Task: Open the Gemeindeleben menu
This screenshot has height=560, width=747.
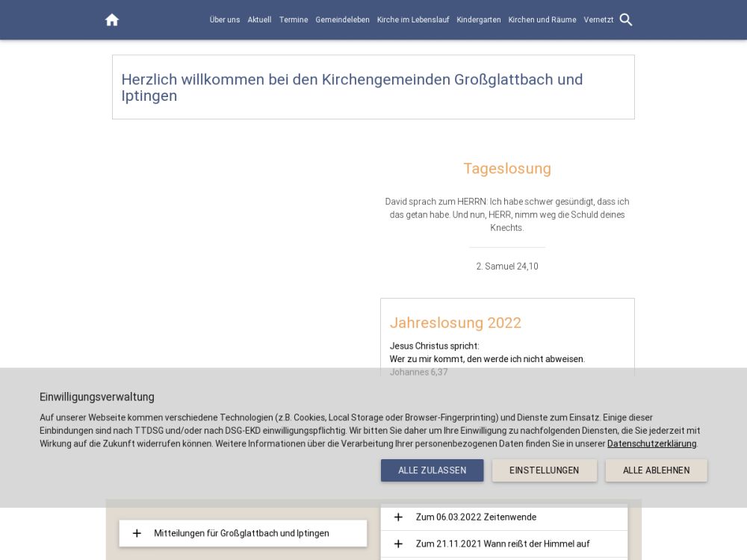Action: (342, 20)
